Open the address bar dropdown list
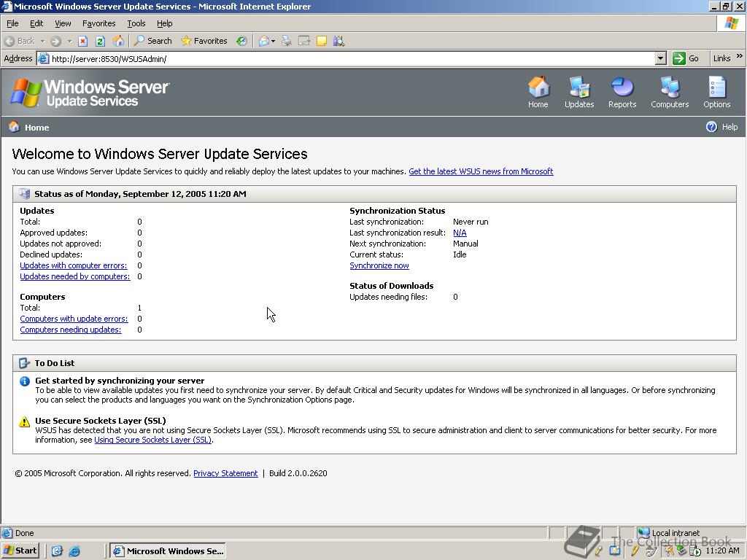This screenshot has width=747, height=560. (660, 58)
